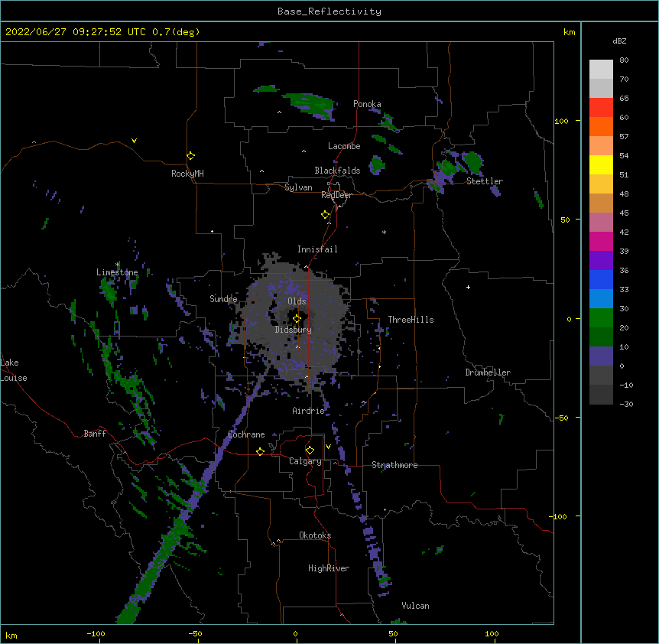The image size is (659, 644).
Task: Click the Didsbury town label
Action: point(294,330)
